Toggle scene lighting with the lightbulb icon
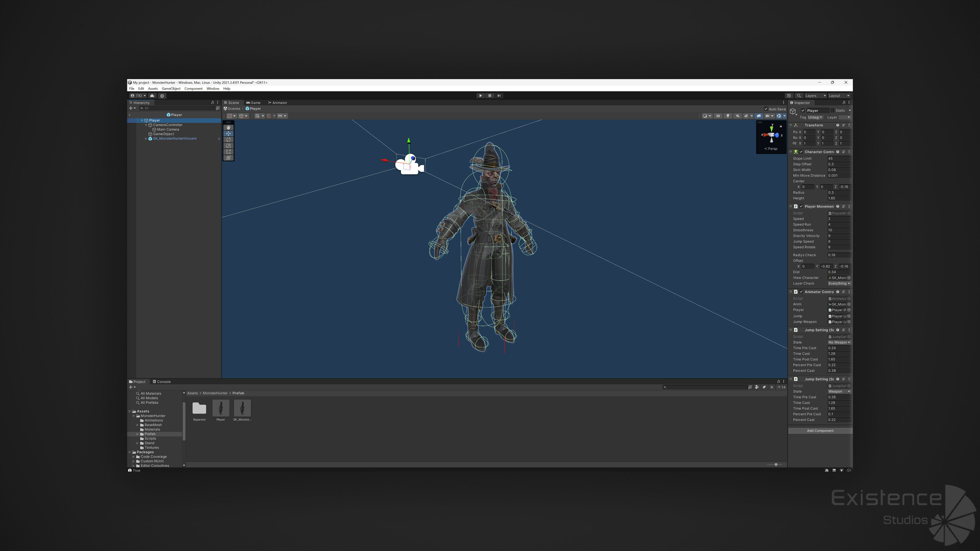The height and width of the screenshot is (551, 980). (x=728, y=116)
